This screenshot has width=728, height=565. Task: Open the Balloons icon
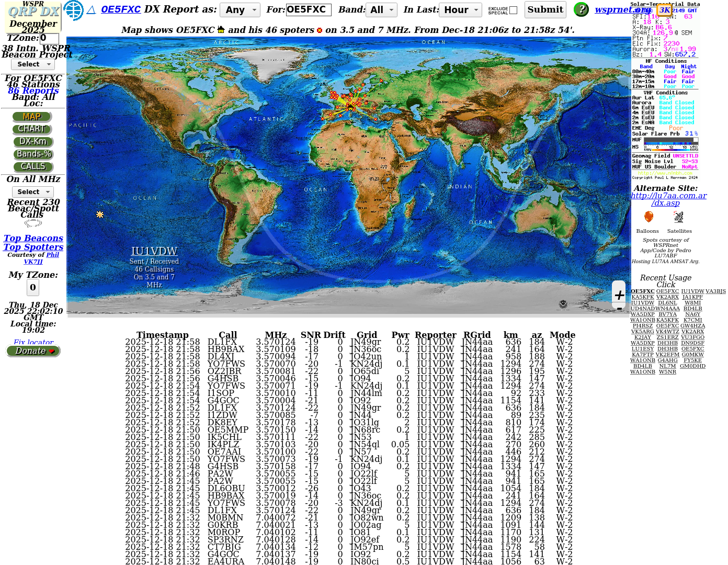648,217
